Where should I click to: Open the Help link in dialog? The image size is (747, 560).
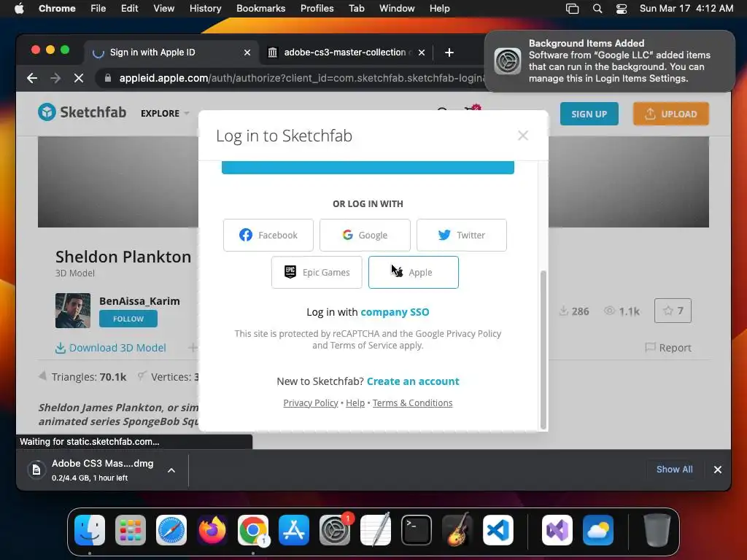(355, 402)
